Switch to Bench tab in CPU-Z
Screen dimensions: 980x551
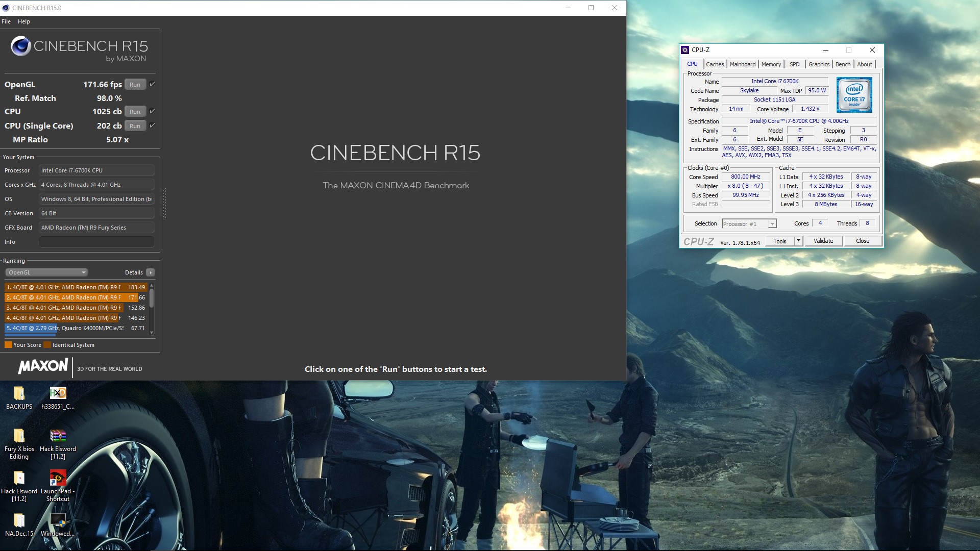click(843, 64)
